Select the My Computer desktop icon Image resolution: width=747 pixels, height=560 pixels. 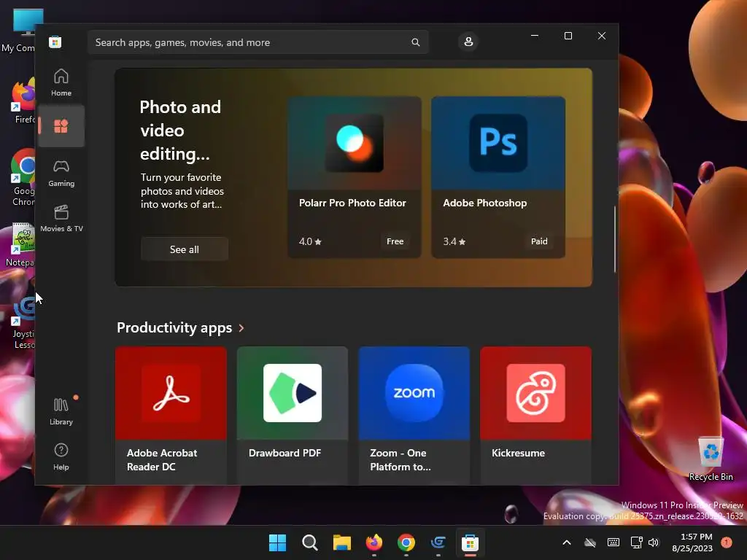18,31
